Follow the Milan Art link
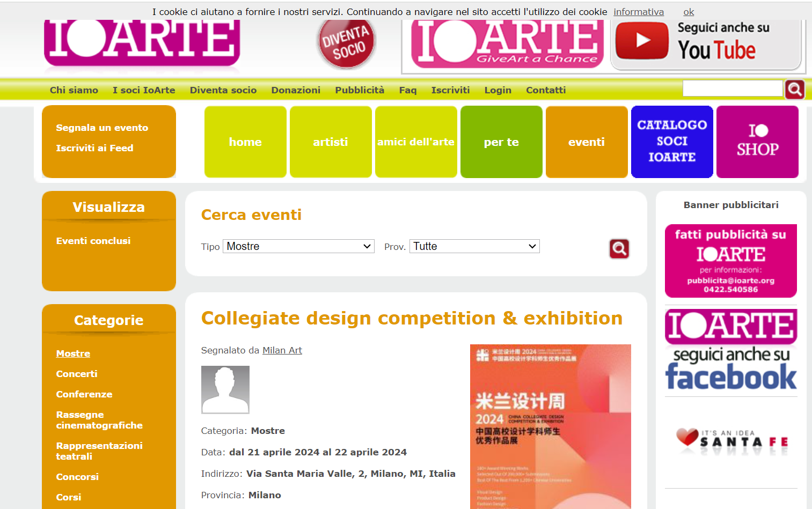The image size is (812, 509). click(282, 350)
